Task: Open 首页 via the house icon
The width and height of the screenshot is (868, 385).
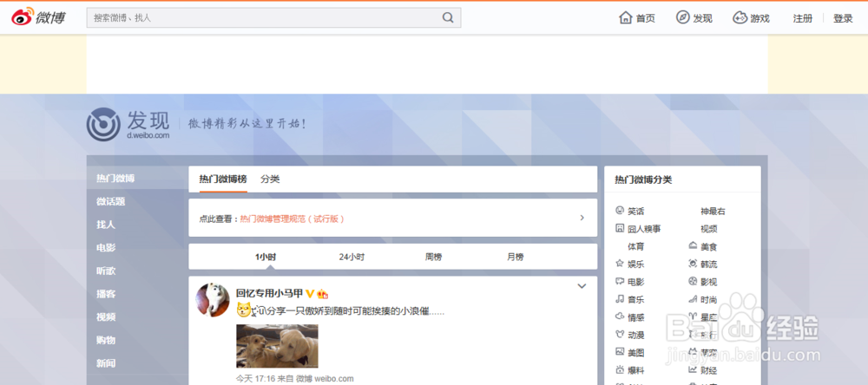Action: pos(626,17)
